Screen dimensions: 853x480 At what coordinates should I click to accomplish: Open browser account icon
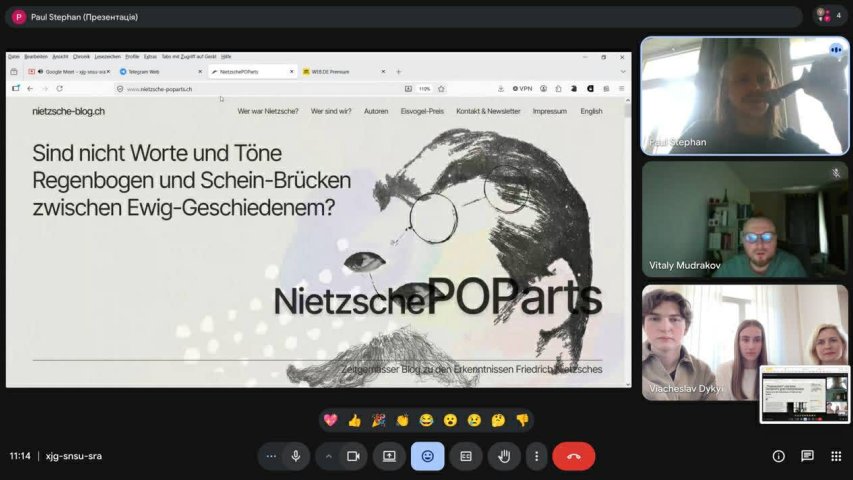543,89
